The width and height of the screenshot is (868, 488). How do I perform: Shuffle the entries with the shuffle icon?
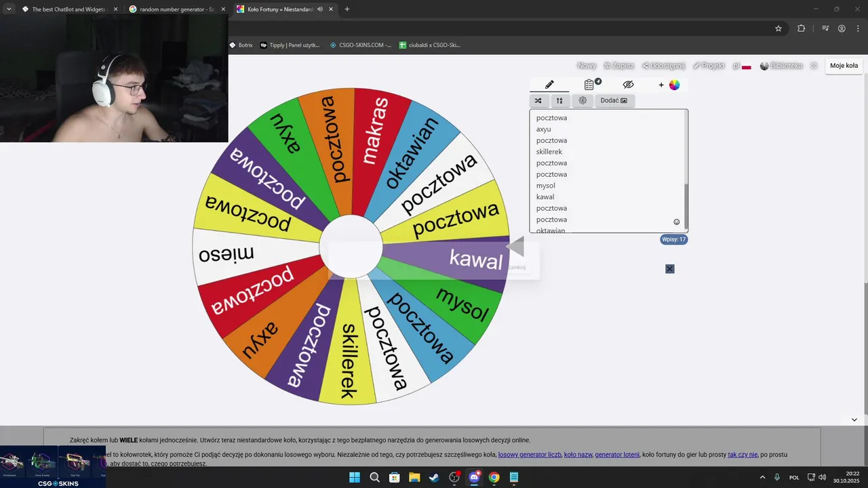[x=538, y=100]
